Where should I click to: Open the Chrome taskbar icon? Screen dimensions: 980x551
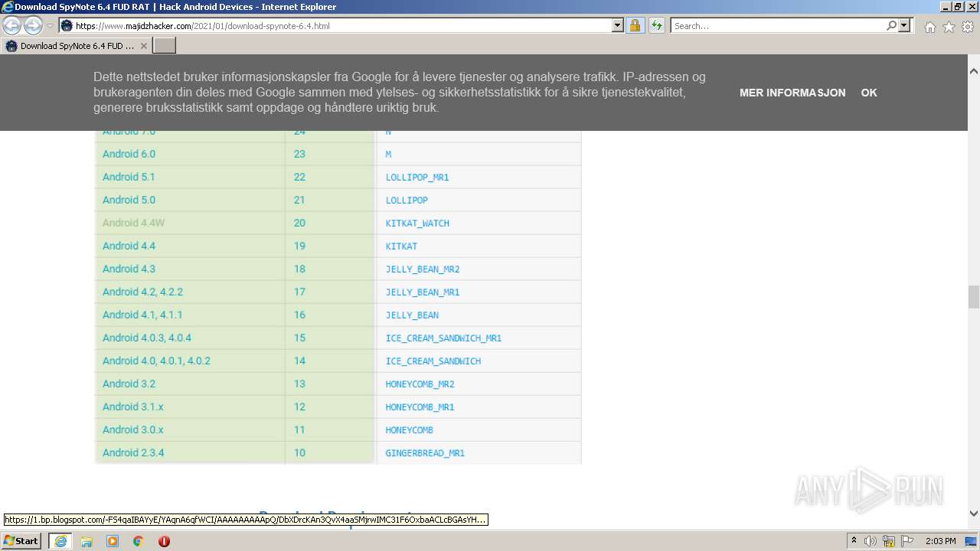pos(139,541)
